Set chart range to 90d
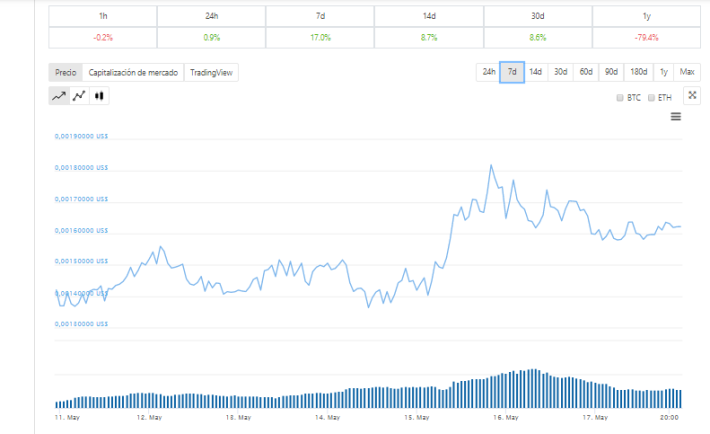The width and height of the screenshot is (710, 434). click(611, 72)
